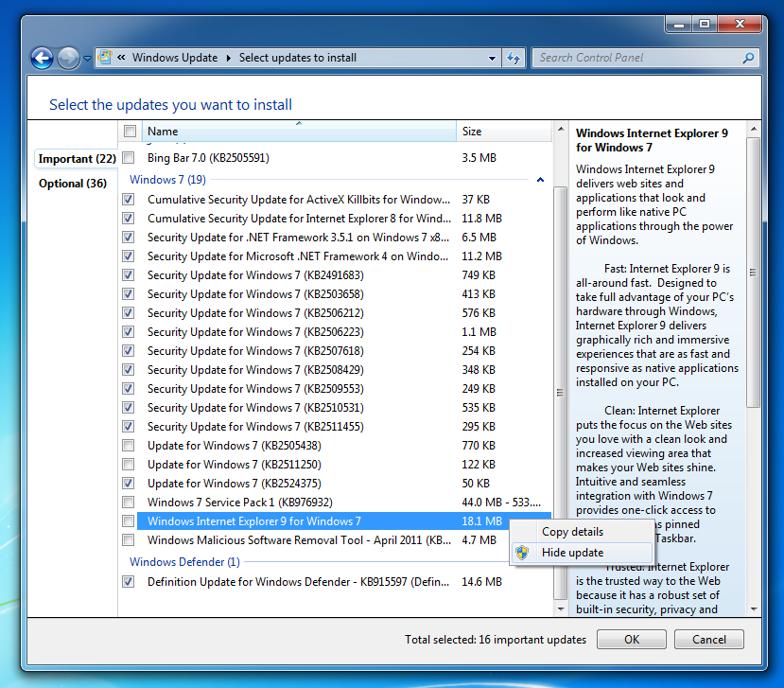This screenshot has width=784, height=688.
Task: Sort by the Name column header
Action: click(x=299, y=132)
